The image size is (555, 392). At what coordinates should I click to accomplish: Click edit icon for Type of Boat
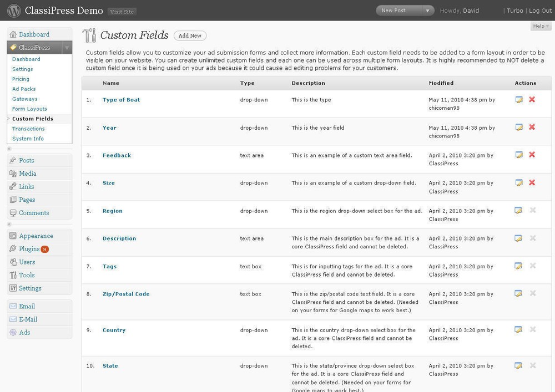pyautogui.click(x=519, y=100)
